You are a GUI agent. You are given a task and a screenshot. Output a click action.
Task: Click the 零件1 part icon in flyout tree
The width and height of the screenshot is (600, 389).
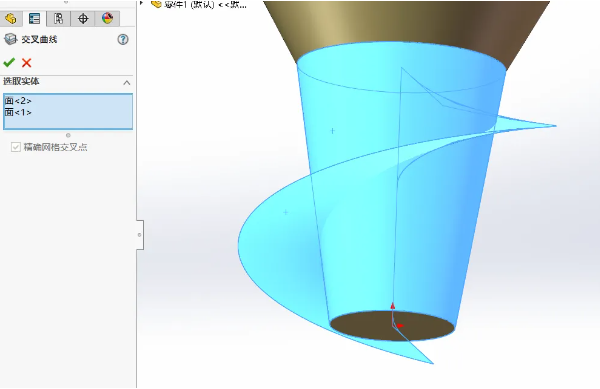click(156, 4)
